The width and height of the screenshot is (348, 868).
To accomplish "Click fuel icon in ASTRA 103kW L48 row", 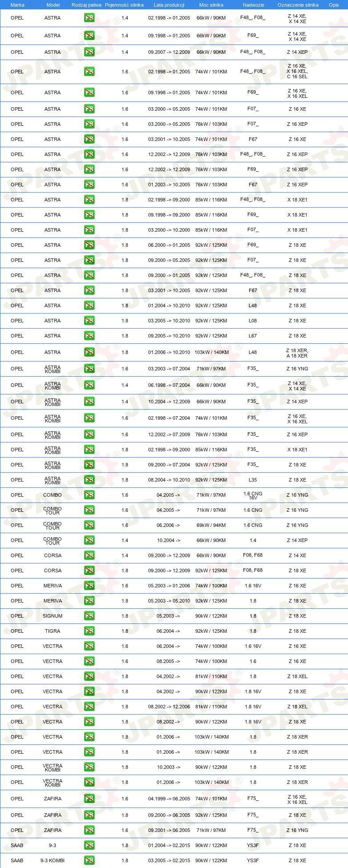I will pos(89,352).
